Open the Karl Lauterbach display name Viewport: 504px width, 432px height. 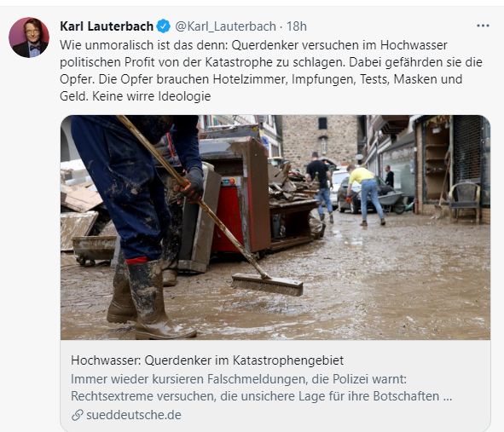pos(107,26)
